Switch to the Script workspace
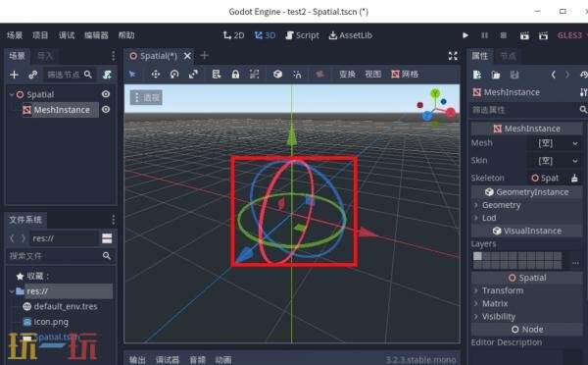Screen dimensions: 588x365 click(302, 35)
